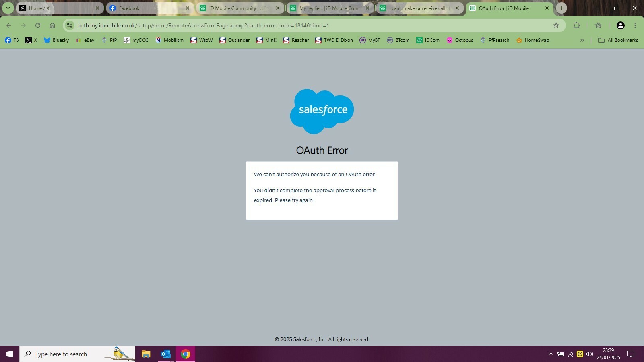644x362 pixels.
Task: Open a new browser tab
Action: [x=561, y=8]
